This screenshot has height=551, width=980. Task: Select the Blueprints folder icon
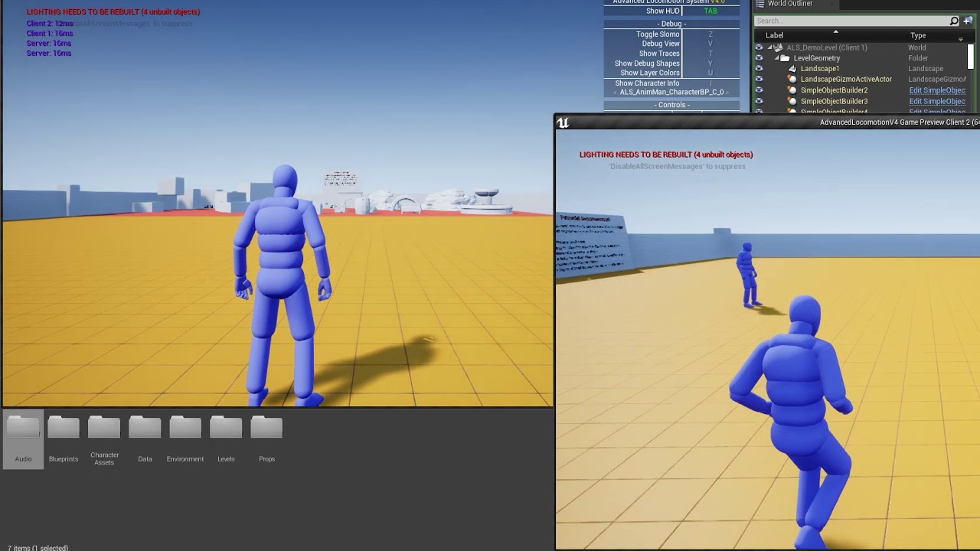click(64, 427)
